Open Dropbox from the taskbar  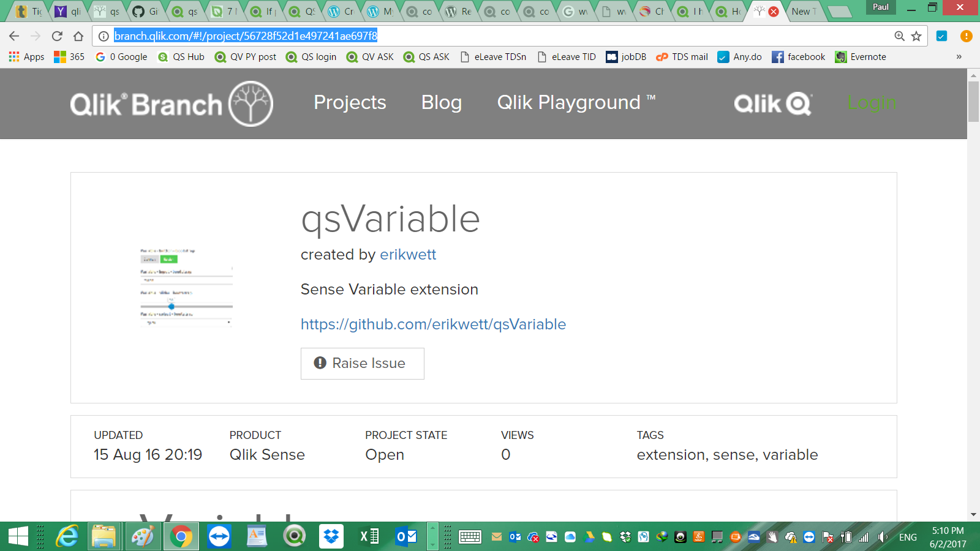[331, 537]
